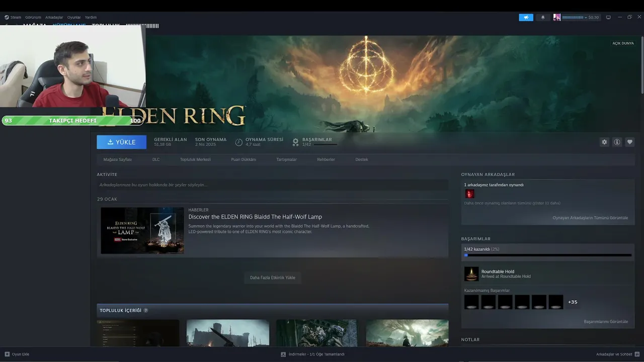Click the HABERLER label
Screen dimensions: 644x362
point(198,210)
